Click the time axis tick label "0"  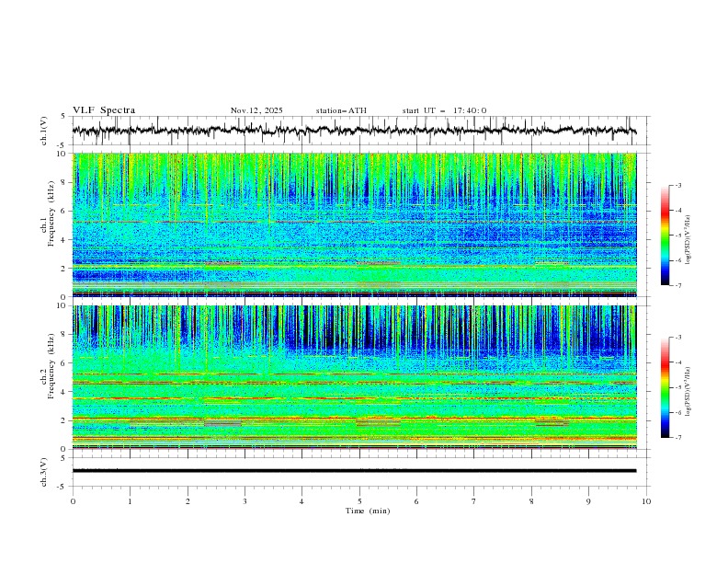(73, 501)
